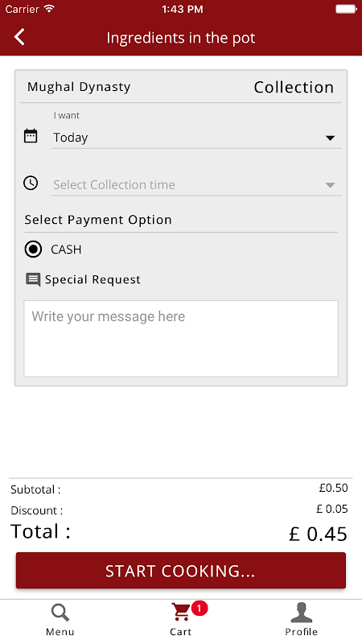Tap the clock icon for collection time
362x644 pixels.
(31, 183)
